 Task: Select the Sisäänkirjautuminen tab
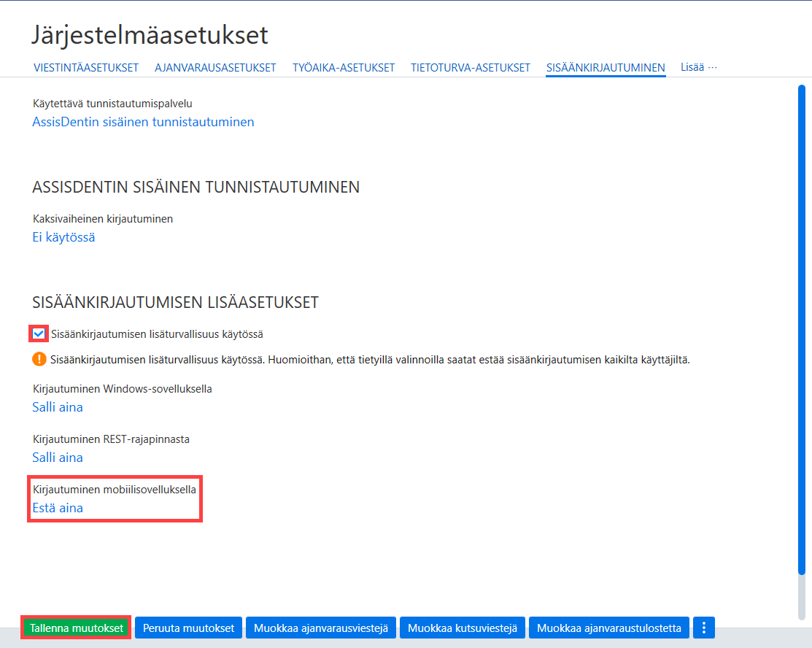click(x=606, y=68)
